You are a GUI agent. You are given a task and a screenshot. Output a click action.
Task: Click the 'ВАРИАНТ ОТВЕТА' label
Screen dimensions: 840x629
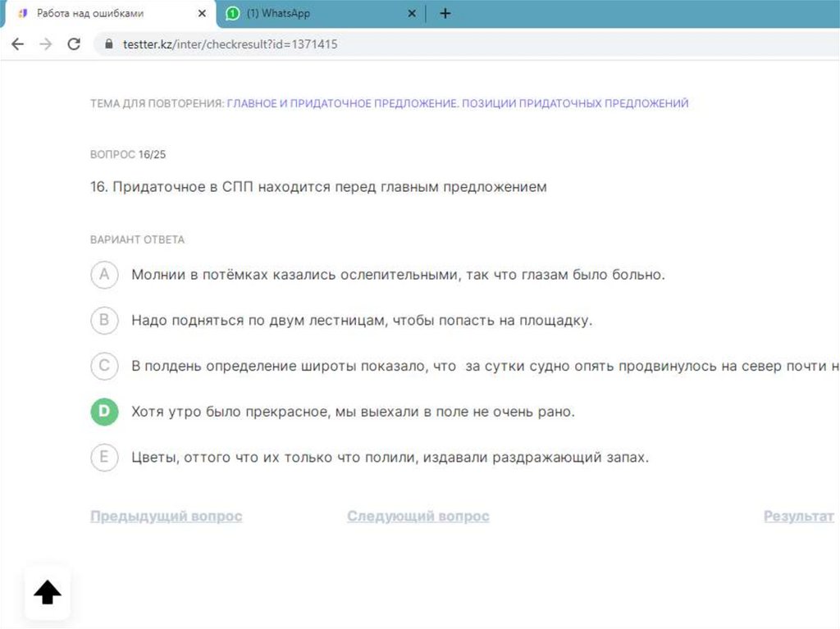click(x=137, y=239)
